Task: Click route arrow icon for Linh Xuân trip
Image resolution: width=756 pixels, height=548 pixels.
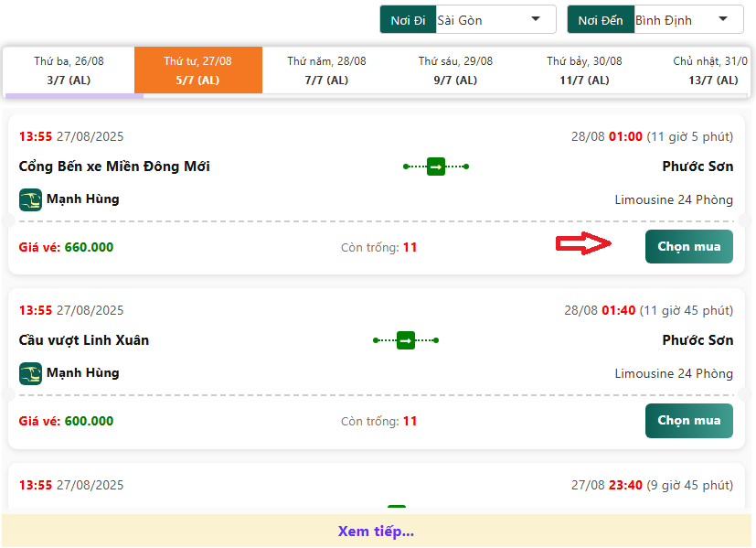Action: pyautogui.click(x=406, y=340)
